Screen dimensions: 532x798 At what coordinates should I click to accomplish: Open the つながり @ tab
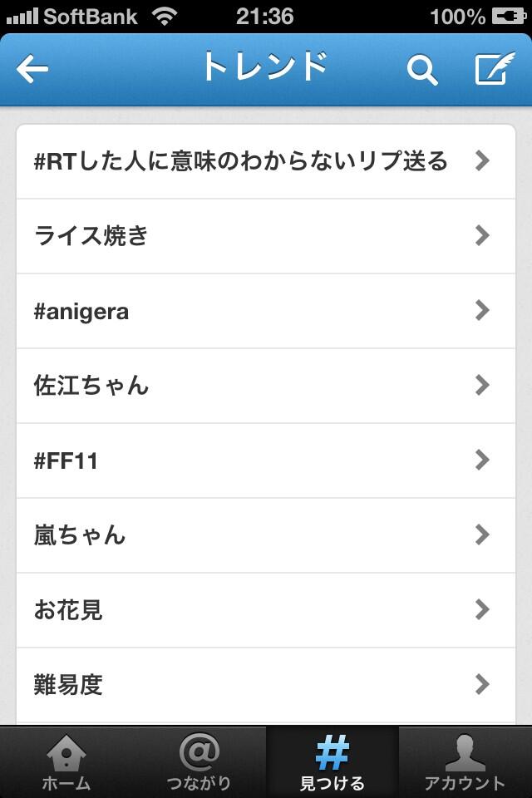click(x=199, y=762)
